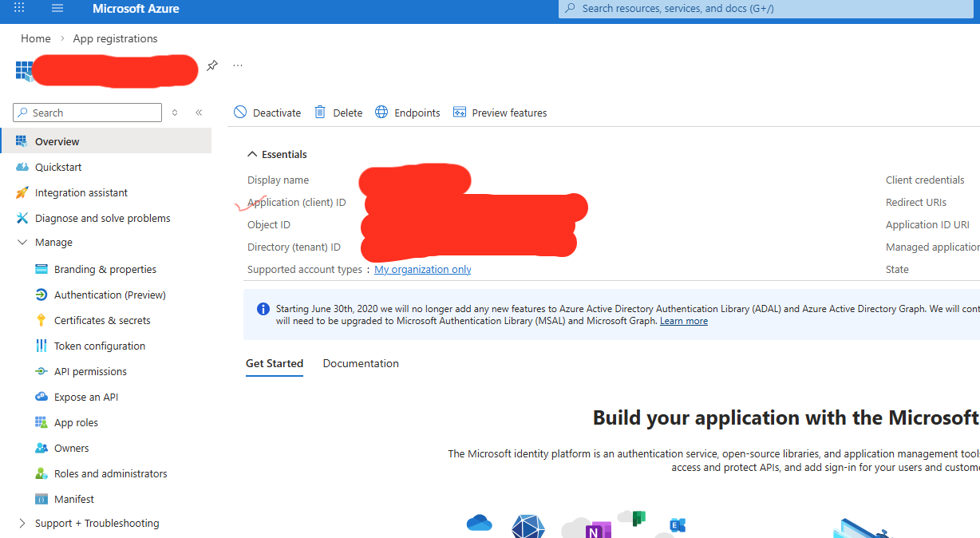Image resolution: width=980 pixels, height=538 pixels.
Task: Click the Deactivate button label
Action: (x=277, y=113)
